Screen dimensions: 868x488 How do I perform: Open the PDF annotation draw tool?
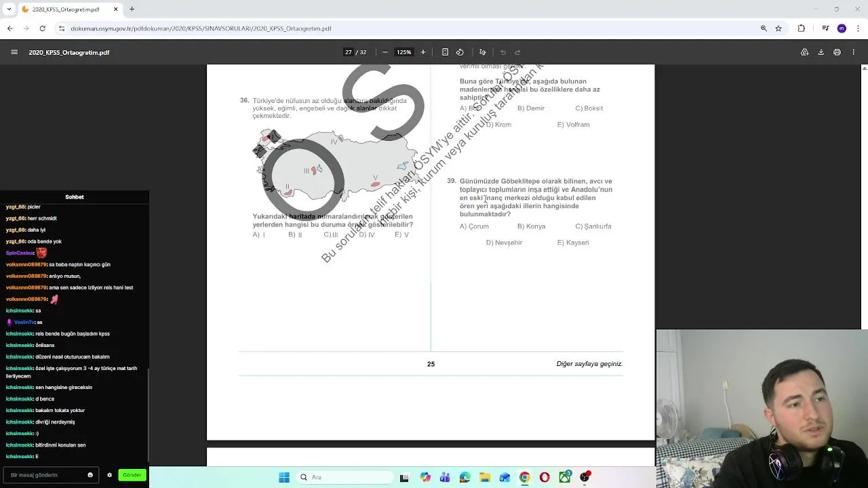(482, 52)
